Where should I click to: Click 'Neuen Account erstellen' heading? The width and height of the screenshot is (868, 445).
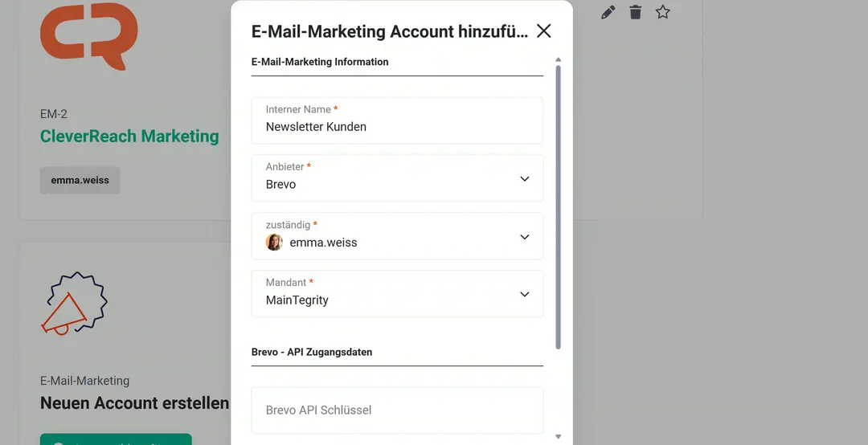(x=134, y=403)
